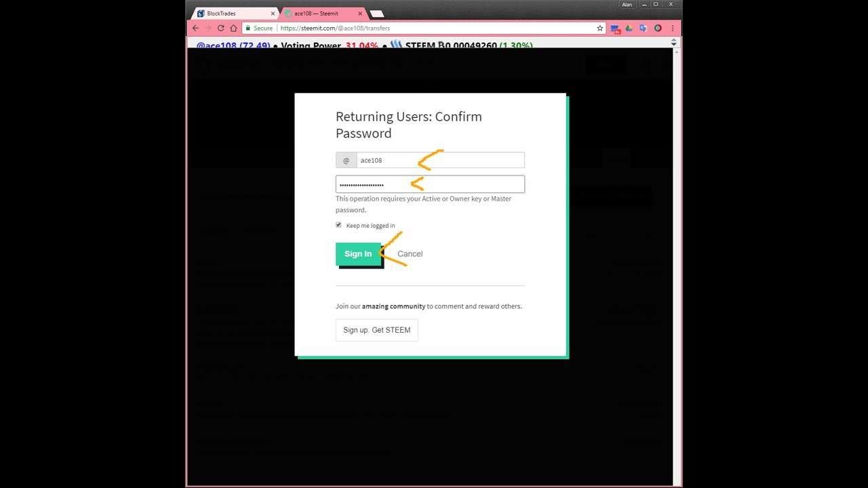Click the address bar URL
Viewport: 868px width, 488px height.
click(335, 28)
